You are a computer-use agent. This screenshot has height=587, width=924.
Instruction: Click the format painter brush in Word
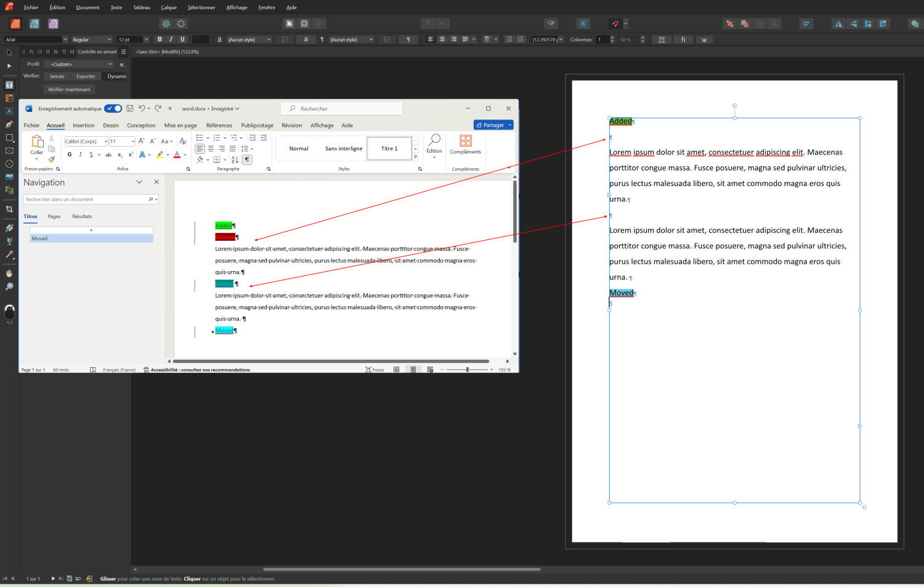pyautogui.click(x=52, y=160)
